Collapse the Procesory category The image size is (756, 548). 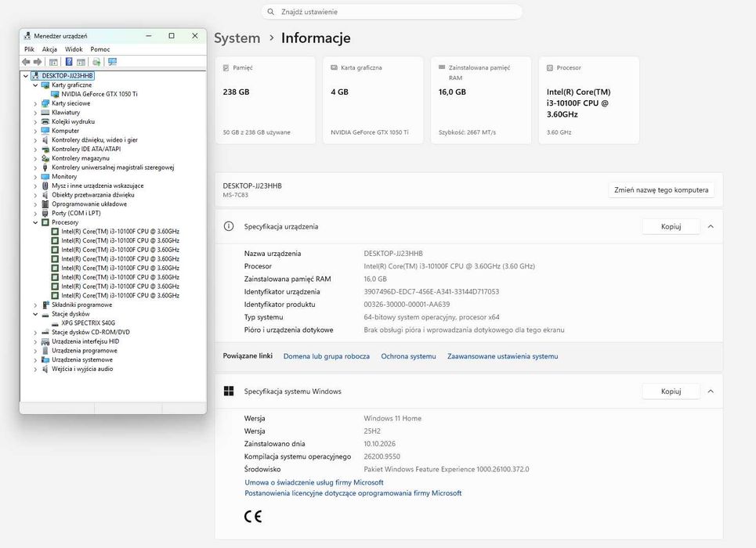pyautogui.click(x=35, y=222)
